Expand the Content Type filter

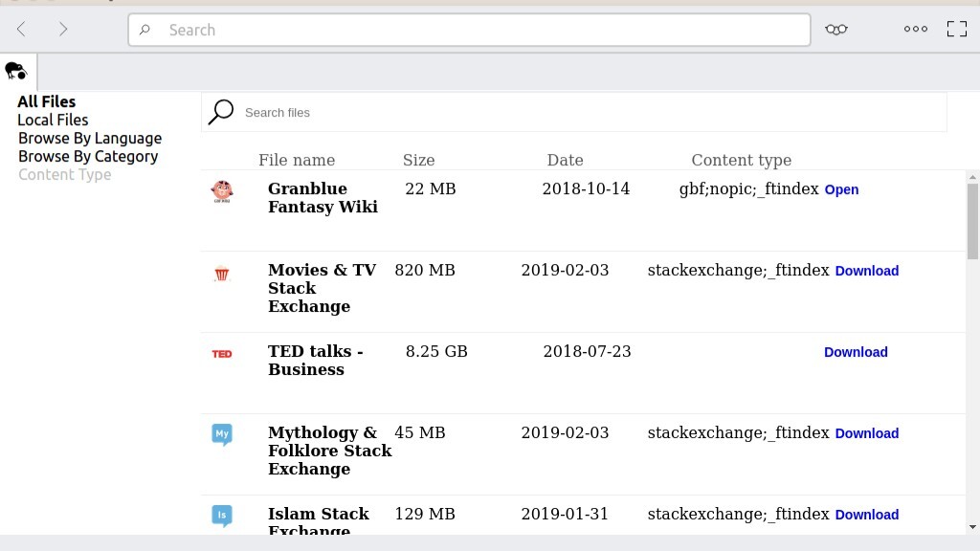(x=65, y=174)
